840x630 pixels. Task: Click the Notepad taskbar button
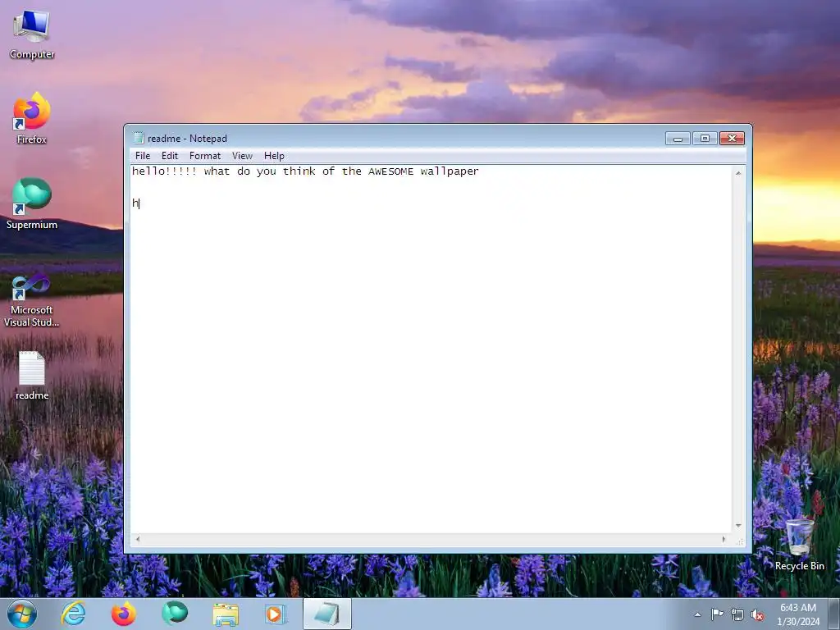click(x=327, y=614)
